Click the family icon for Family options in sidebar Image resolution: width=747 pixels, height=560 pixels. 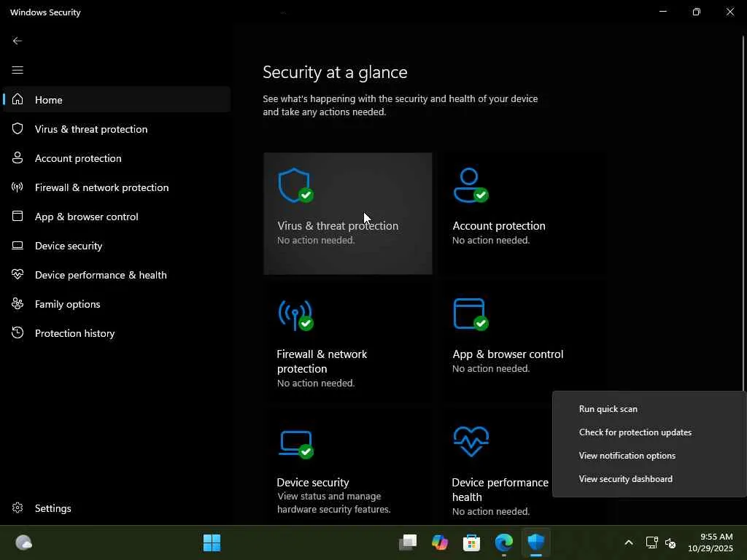(18, 303)
